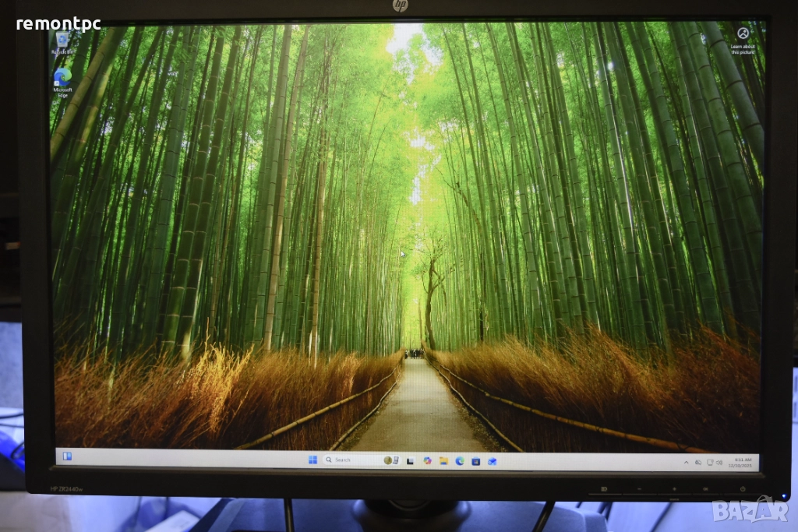
Task: Open the Start menu
Action: click(312, 460)
